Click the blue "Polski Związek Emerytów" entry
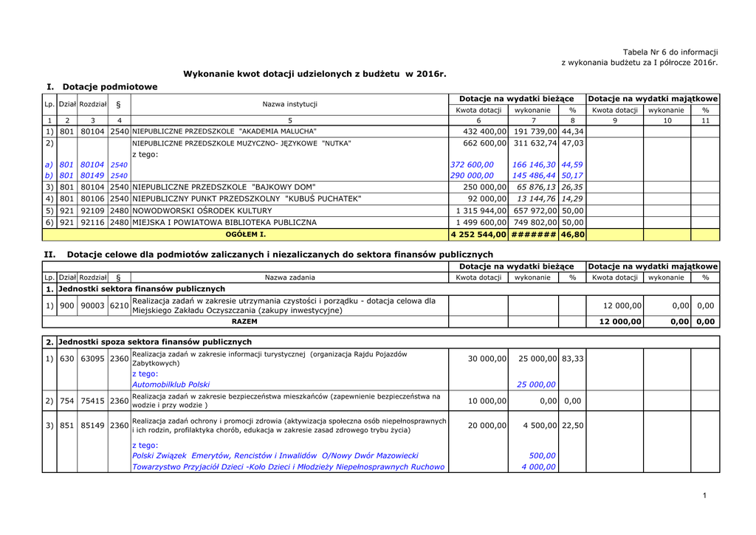 (x=275, y=456)
